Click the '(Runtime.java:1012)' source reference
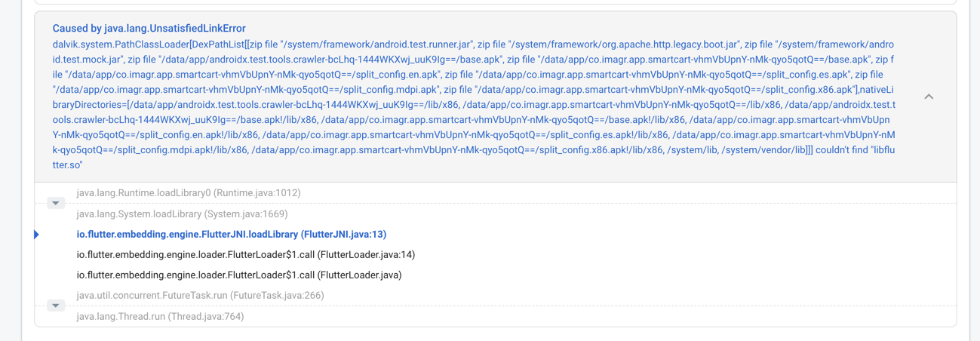The height and width of the screenshot is (341, 980). (257, 193)
